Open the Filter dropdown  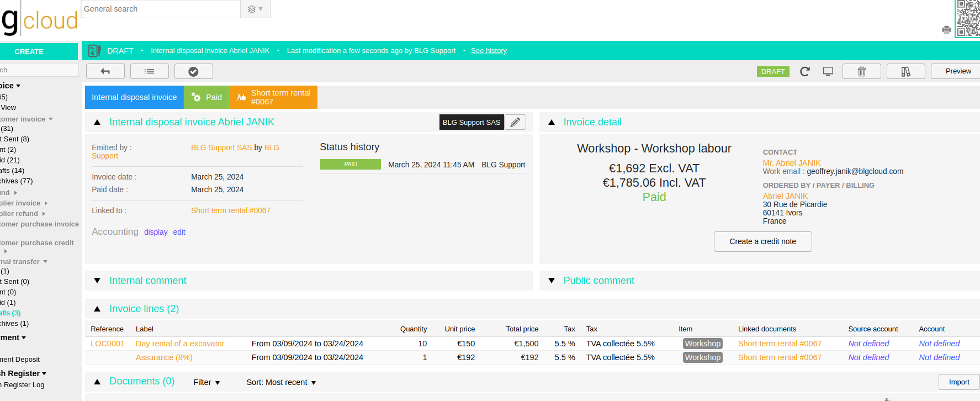pyautogui.click(x=206, y=382)
